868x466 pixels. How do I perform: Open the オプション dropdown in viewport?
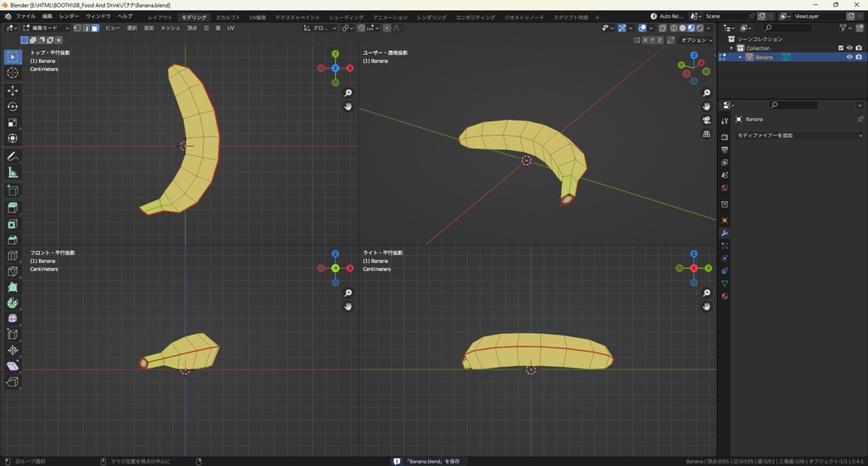pyautogui.click(x=696, y=40)
